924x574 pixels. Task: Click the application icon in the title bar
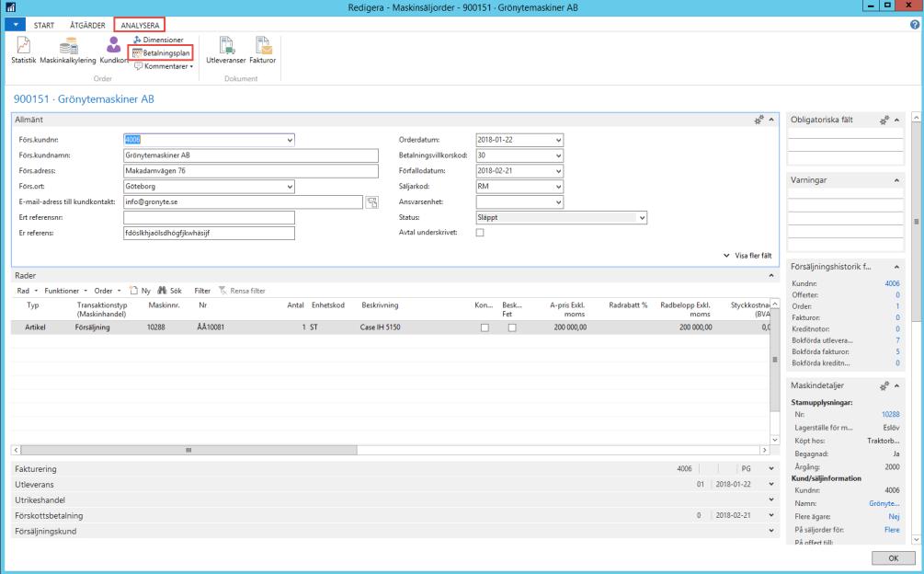[x=11, y=7]
